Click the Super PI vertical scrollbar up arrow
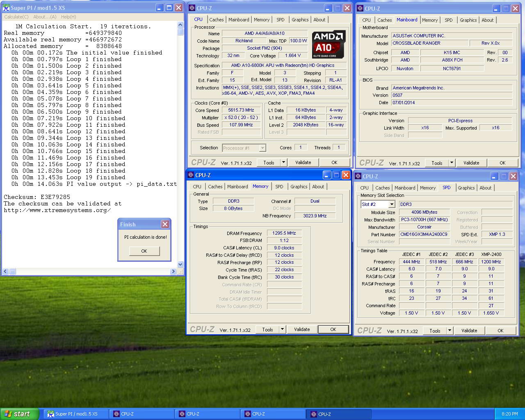 (x=180, y=25)
